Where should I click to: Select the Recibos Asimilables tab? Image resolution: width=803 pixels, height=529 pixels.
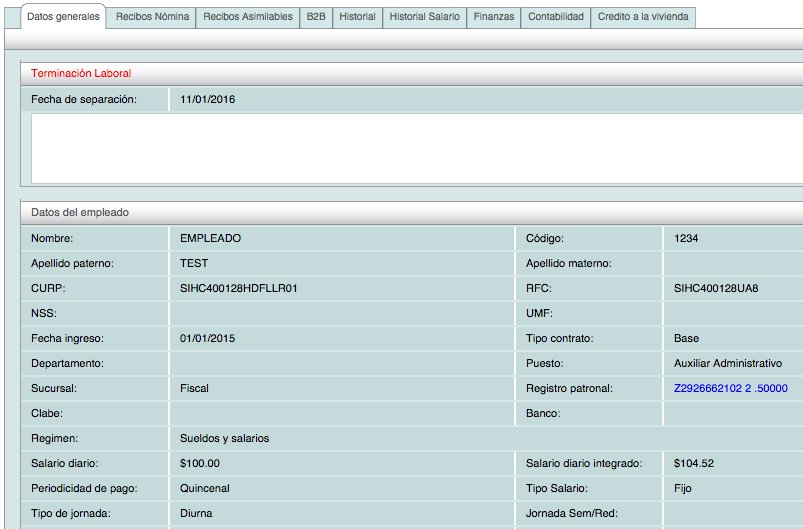tap(248, 17)
